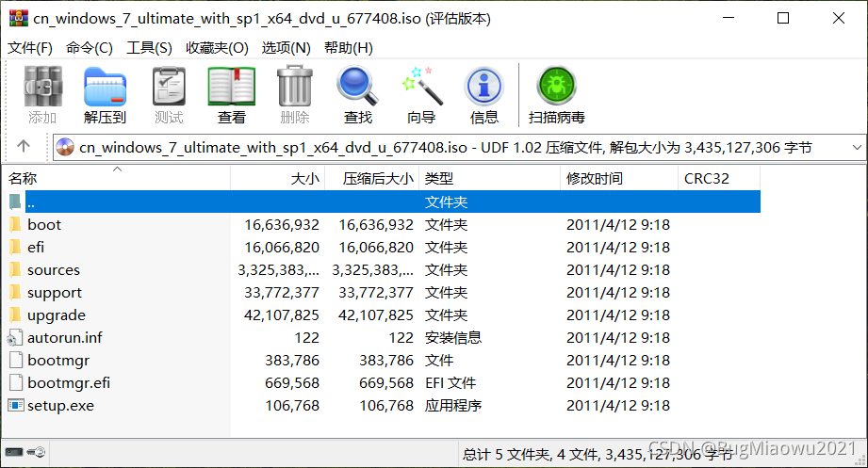Sort by Packed Size (压缩后大小) header

(x=372, y=178)
